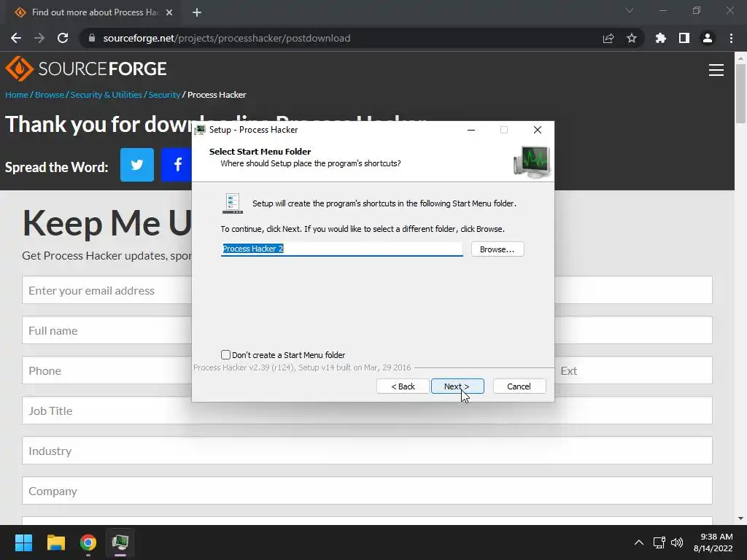Open volume tray icon
This screenshot has width=747, height=560.
(x=677, y=542)
